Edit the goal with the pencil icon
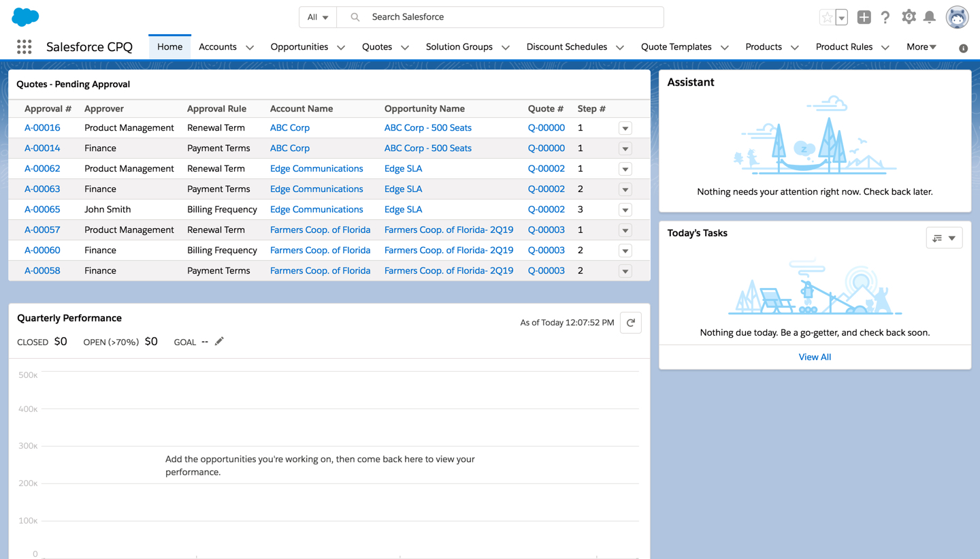The image size is (980, 559). 219,341
